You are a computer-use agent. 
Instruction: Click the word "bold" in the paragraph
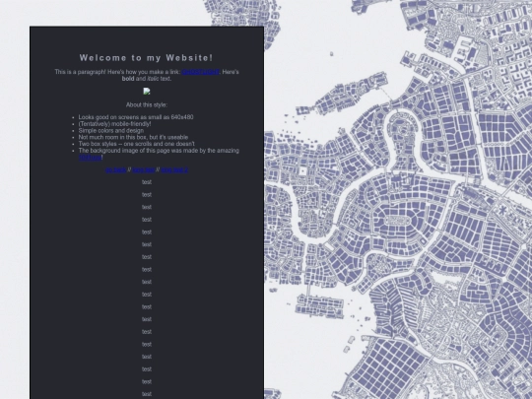pyautogui.click(x=128, y=79)
